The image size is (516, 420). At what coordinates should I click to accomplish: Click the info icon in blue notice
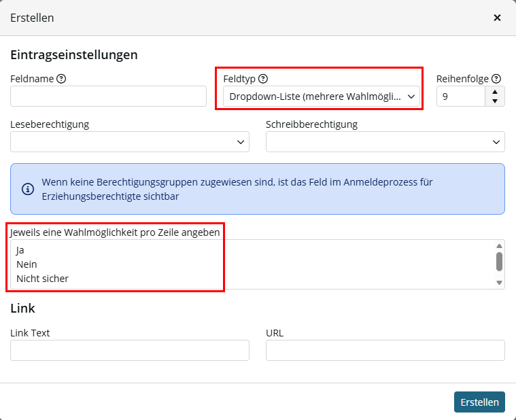[28, 189]
